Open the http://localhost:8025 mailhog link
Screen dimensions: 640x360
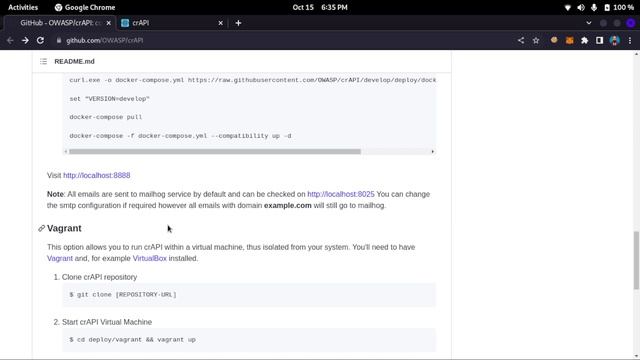click(x=341, y=194)
